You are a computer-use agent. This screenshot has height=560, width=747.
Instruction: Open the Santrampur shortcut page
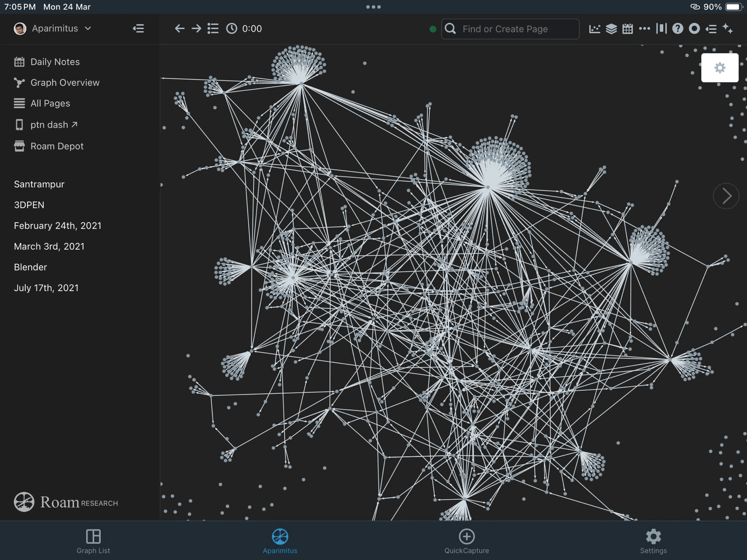[x=39, y=184]
